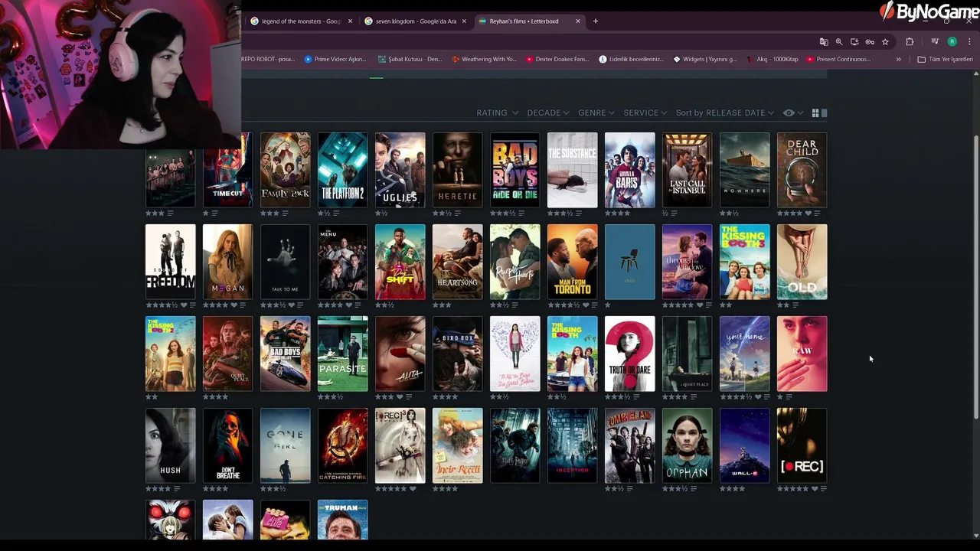Open the Chrome extensions puzzle icon
980x551 pixels.
(910, 42)
